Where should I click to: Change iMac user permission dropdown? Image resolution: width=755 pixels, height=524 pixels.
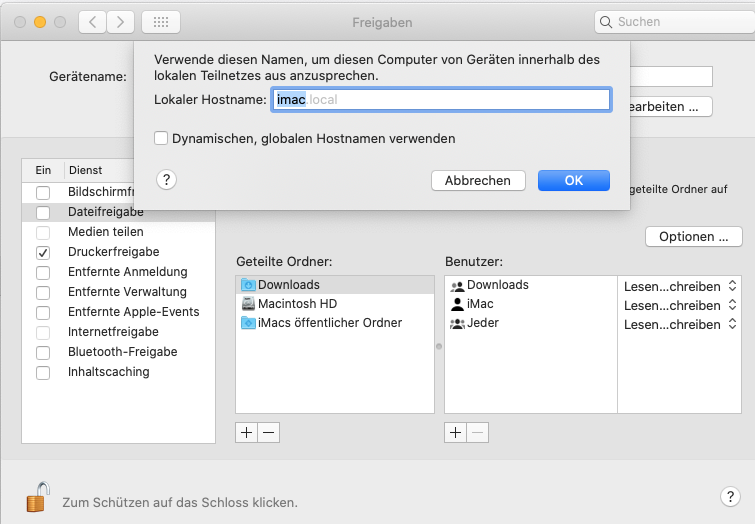pos(680,305)
